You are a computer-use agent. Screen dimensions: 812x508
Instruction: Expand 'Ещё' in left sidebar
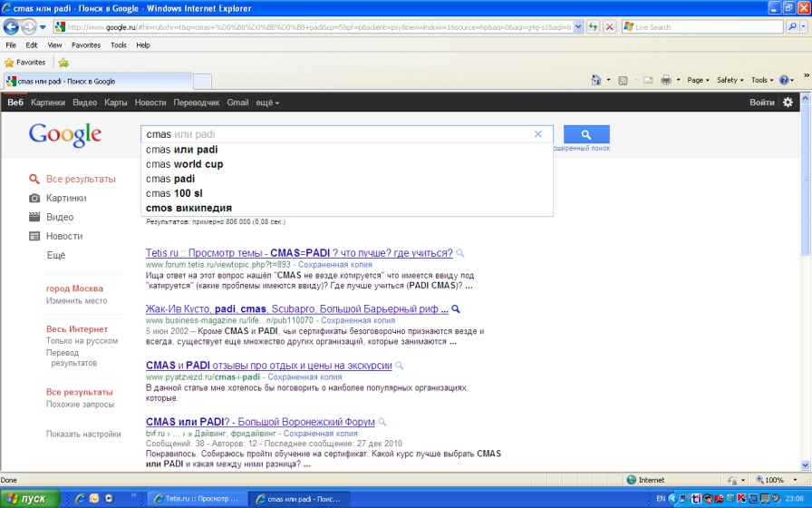click(x=56, y=255)
